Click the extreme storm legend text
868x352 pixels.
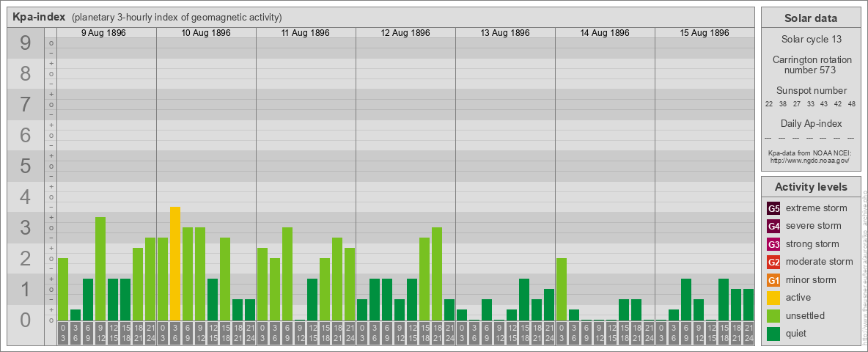click(817, 208)
